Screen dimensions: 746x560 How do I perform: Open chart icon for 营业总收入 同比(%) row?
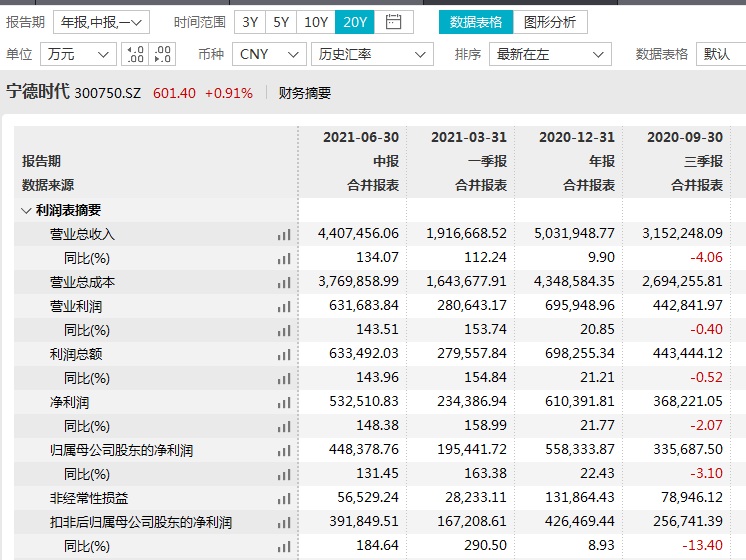click(x=284, y=258)
